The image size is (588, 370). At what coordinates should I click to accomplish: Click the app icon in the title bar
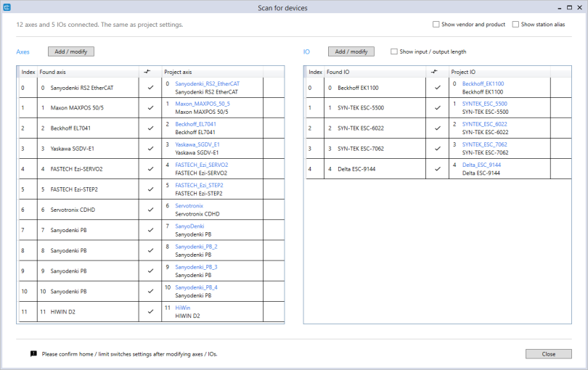[7, 7]
